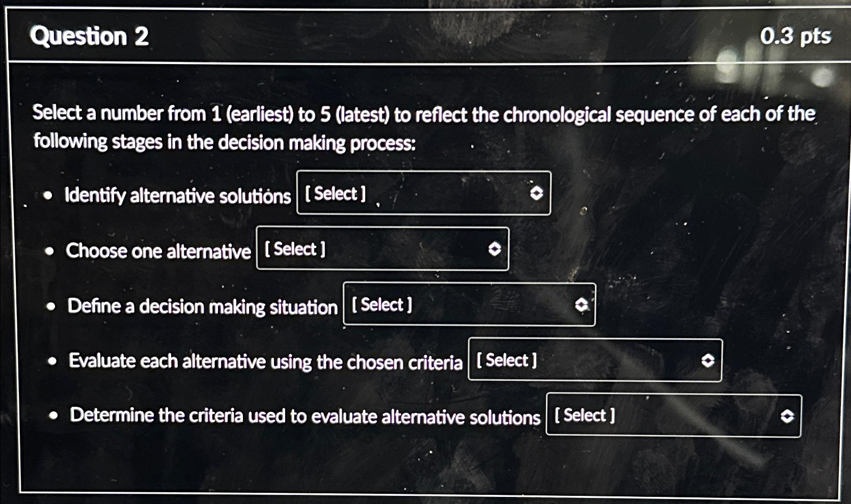Image resolution: width=851 pixels, height=504 pixels.
Task: Open the Evaluate each alternative Select dropdown
Action: coord(593,360)
